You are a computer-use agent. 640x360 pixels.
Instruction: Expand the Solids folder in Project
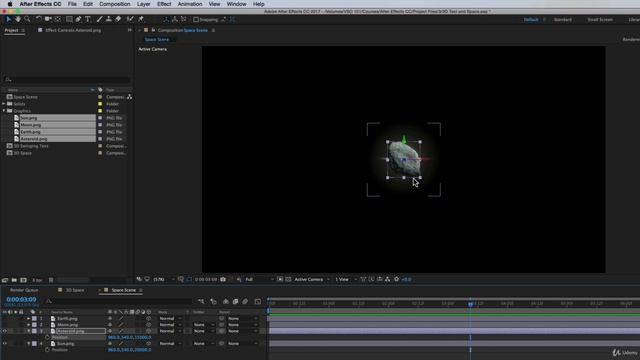click(4, 104)
